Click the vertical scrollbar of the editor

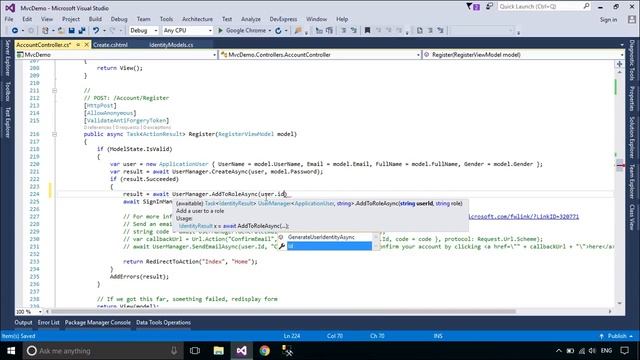pos(620,188)
